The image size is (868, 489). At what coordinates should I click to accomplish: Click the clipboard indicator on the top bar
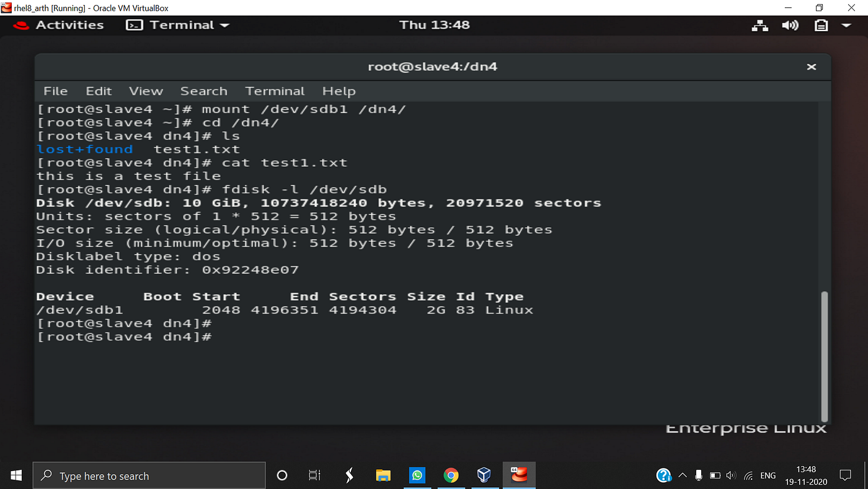(820, 25)
